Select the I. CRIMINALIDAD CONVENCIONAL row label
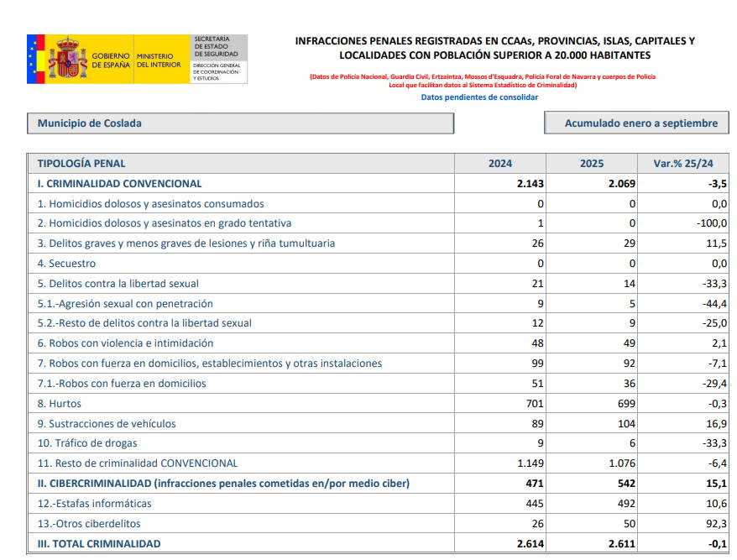737x560 pixels. (119, 184)
